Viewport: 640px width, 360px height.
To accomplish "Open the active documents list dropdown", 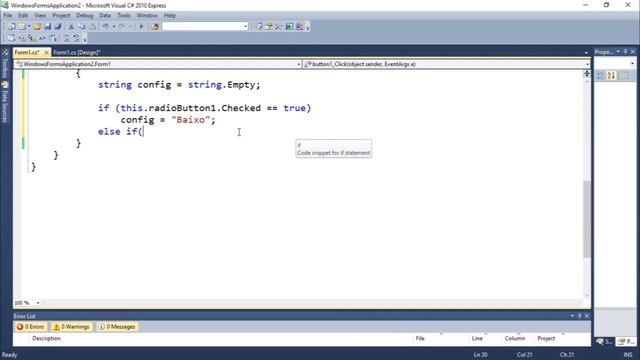I will [x=586, y=52].
